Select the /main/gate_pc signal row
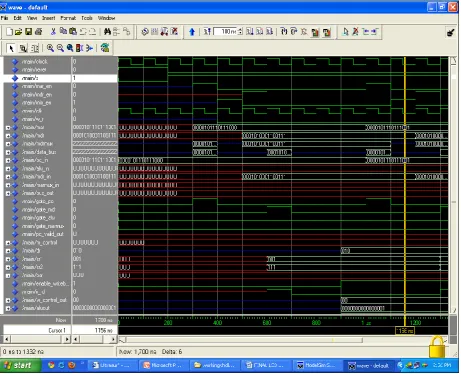461x374 pixels. (37, 202)
